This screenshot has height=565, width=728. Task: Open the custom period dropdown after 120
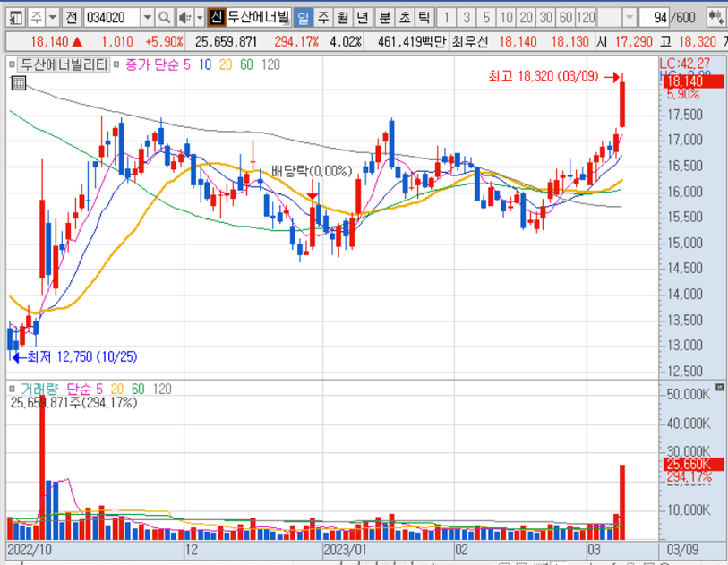pyautogui.click(x=629, y=18)
